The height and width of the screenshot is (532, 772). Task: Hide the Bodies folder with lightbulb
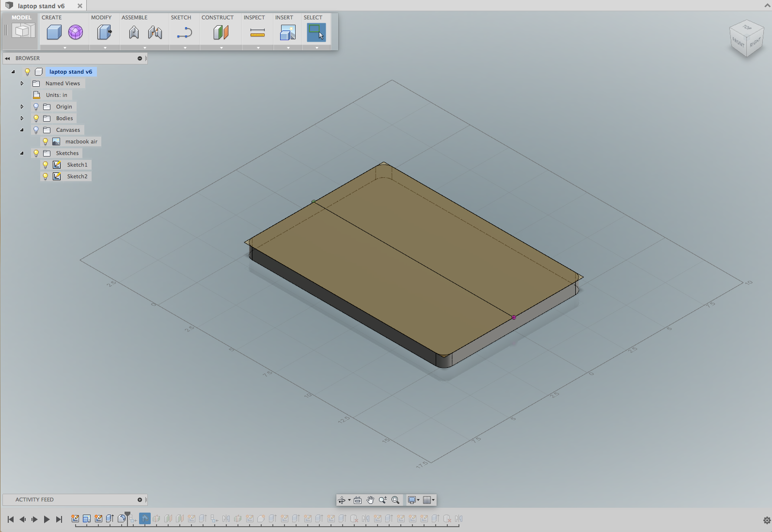[36, 118]
